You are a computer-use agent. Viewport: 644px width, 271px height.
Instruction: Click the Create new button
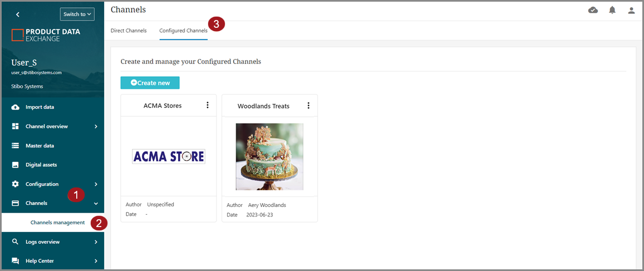click(x=150, y=82)
